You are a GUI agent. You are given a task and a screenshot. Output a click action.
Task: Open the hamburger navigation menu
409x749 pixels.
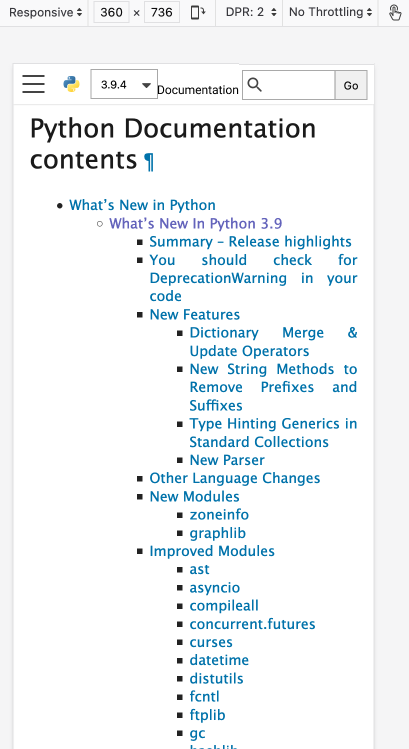[x=33, y=84]
